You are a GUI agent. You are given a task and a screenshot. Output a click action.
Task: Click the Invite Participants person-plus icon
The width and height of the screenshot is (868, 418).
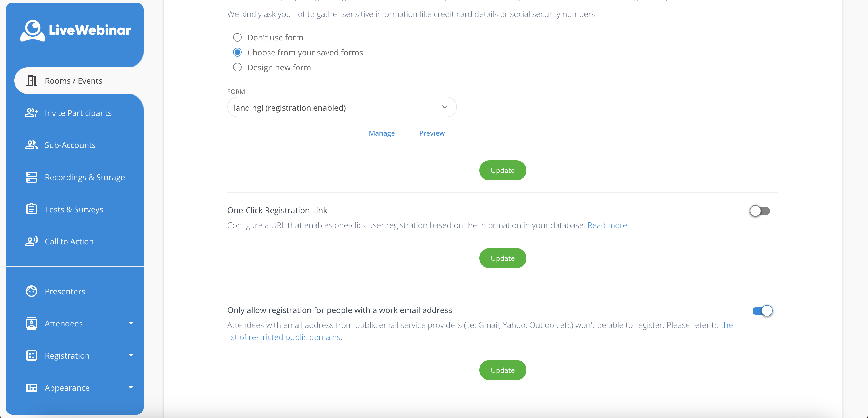[x=32, y=113]
